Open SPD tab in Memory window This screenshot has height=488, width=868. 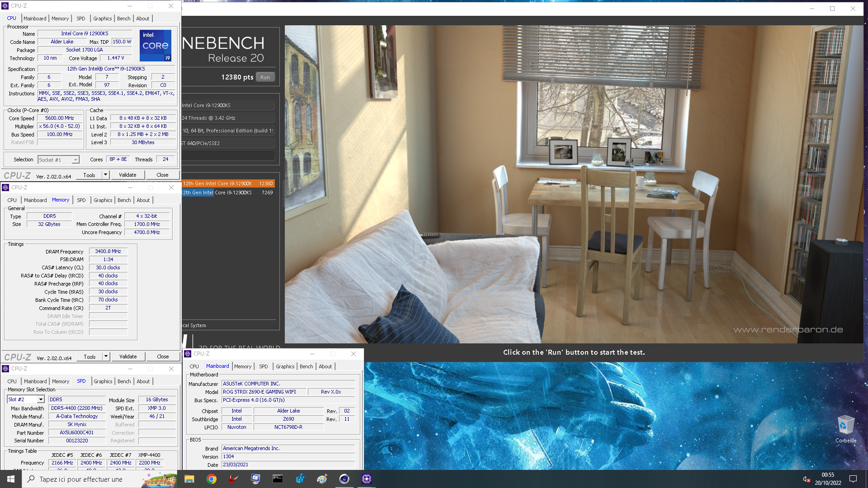[81, 200]
